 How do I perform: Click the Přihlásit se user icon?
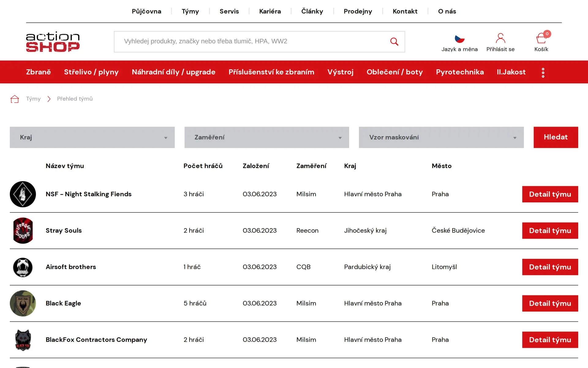coord(500,38)
